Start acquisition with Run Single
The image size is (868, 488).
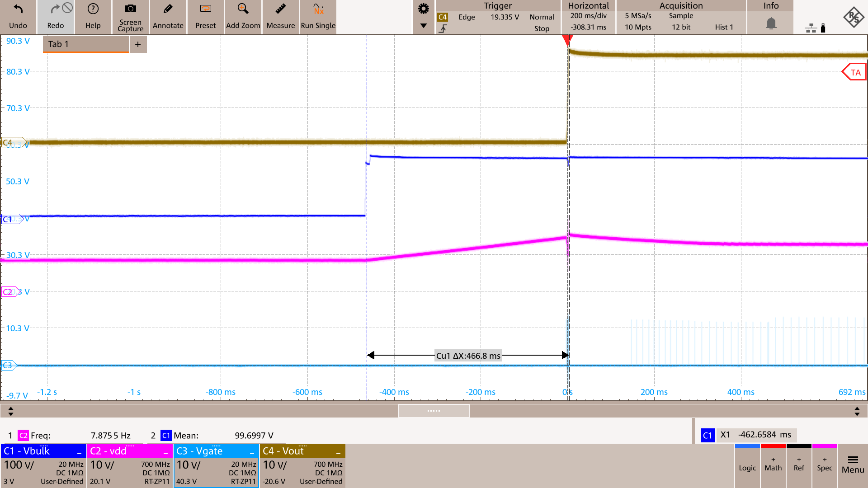coord(318,17)
